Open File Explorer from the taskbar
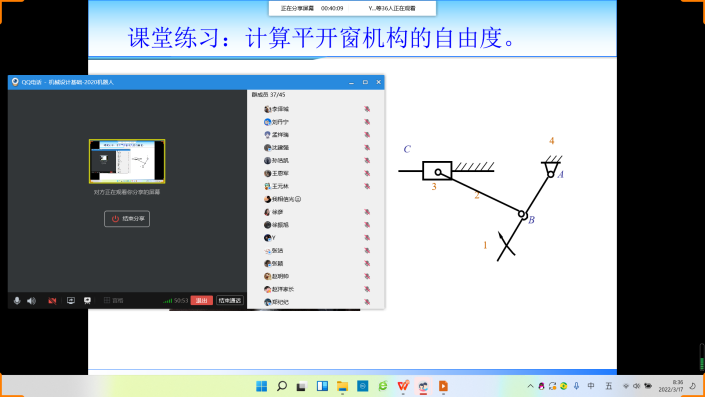 pyautogui.click(x=343, y=386)
